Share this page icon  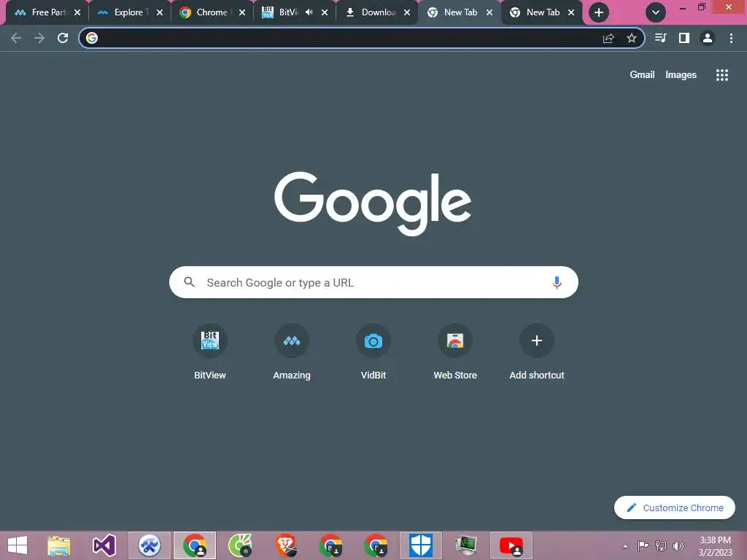608,38
